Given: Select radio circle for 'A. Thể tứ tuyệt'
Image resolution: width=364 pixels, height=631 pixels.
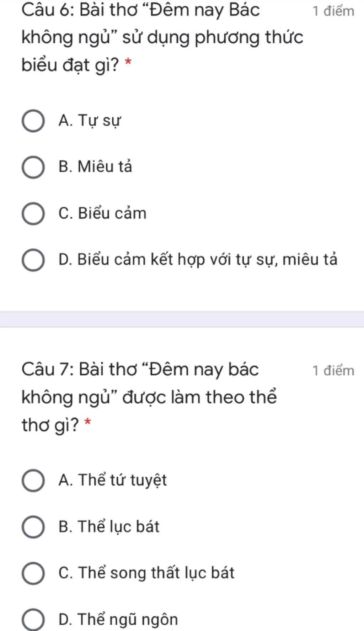Looking at the screenshot, I should (33, 481).
